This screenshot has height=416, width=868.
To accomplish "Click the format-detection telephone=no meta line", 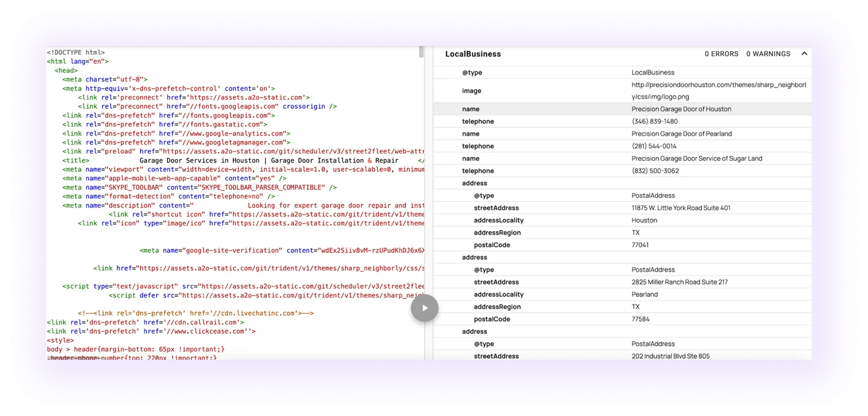I will pos(168,196).
